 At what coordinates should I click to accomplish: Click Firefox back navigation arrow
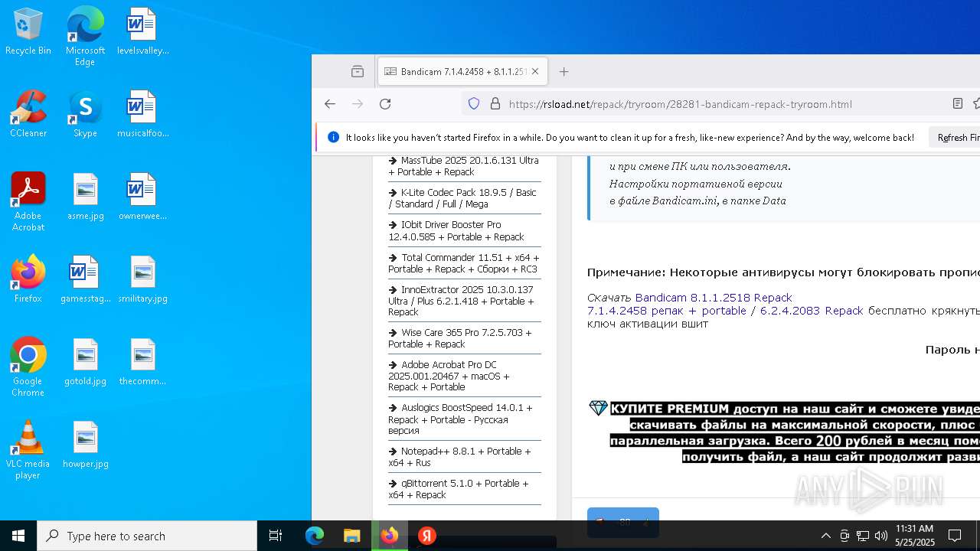tap(330, 104)
